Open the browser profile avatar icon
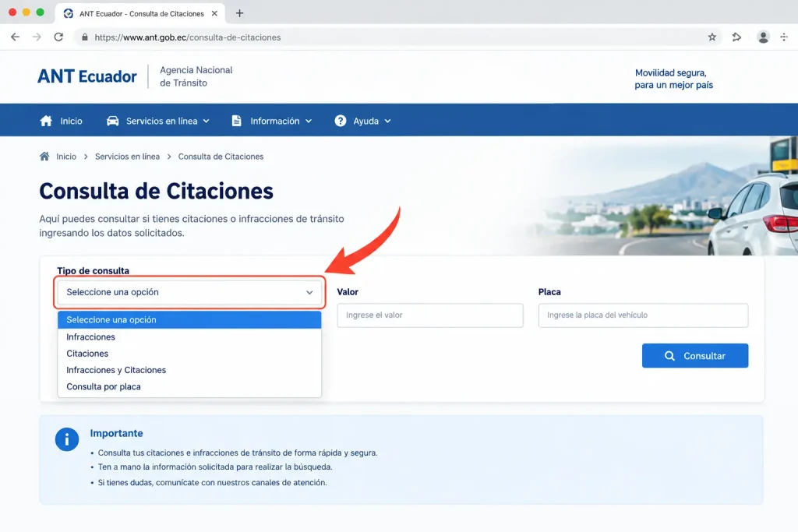Screen dimensions: 798x532 (x=763, y=37)
